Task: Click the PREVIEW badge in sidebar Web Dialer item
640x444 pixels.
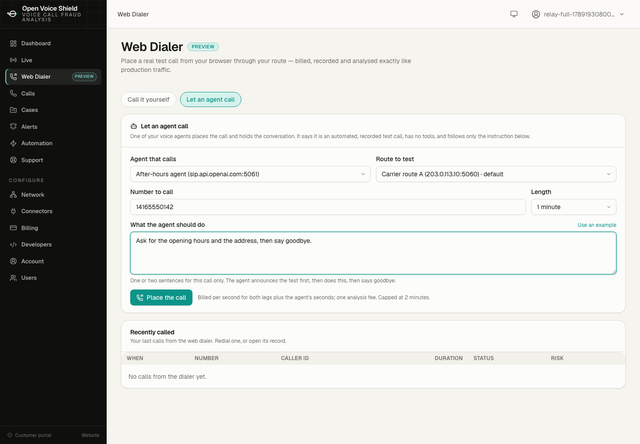Action: point(84,76)
